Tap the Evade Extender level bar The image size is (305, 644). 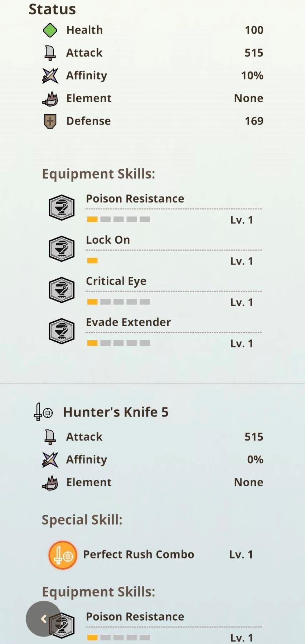coord(118,343)
